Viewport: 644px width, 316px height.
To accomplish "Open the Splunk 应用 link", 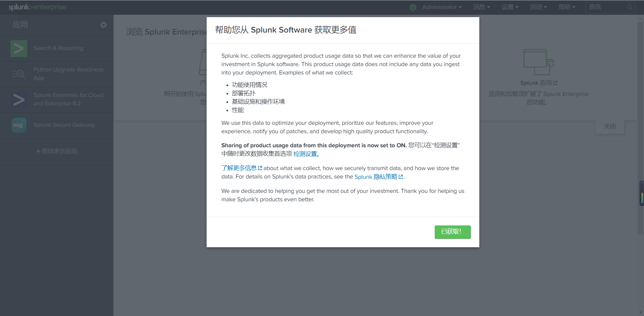I will click(x=539, y=83).
